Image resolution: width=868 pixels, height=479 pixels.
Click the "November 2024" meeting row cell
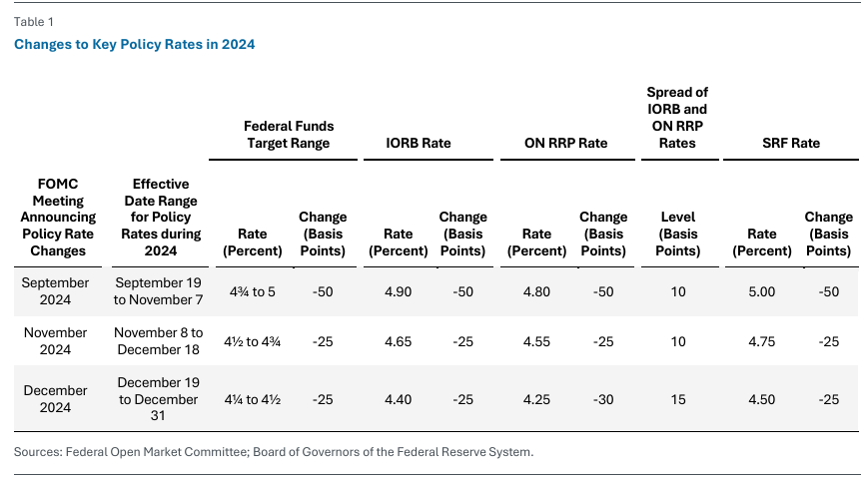56,340
